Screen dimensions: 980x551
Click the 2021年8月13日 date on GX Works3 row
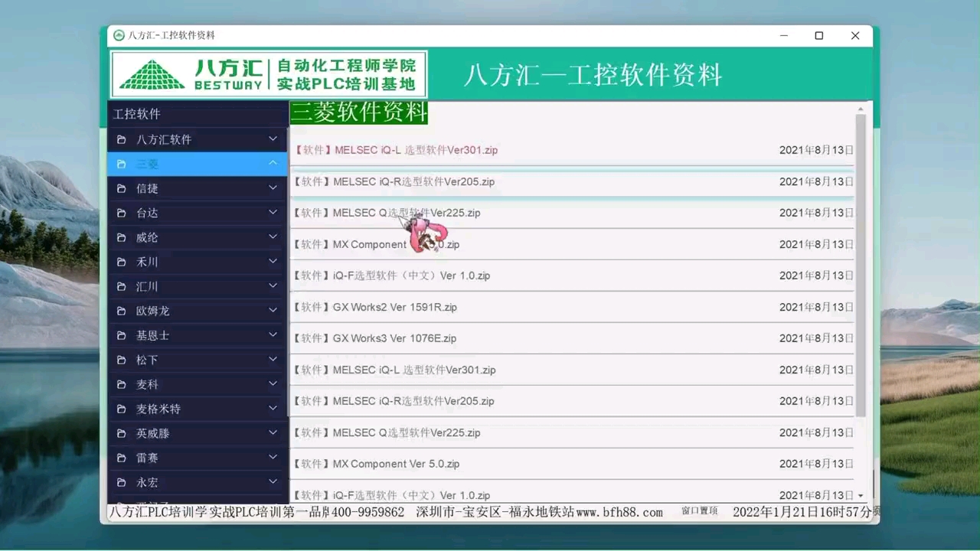pos(816,338)
